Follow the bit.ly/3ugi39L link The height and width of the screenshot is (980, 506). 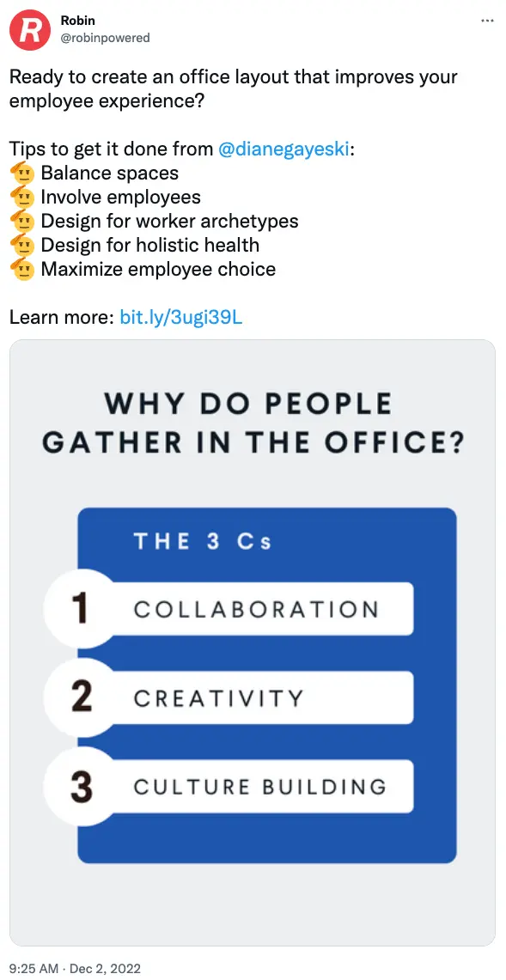click(180, 318)
